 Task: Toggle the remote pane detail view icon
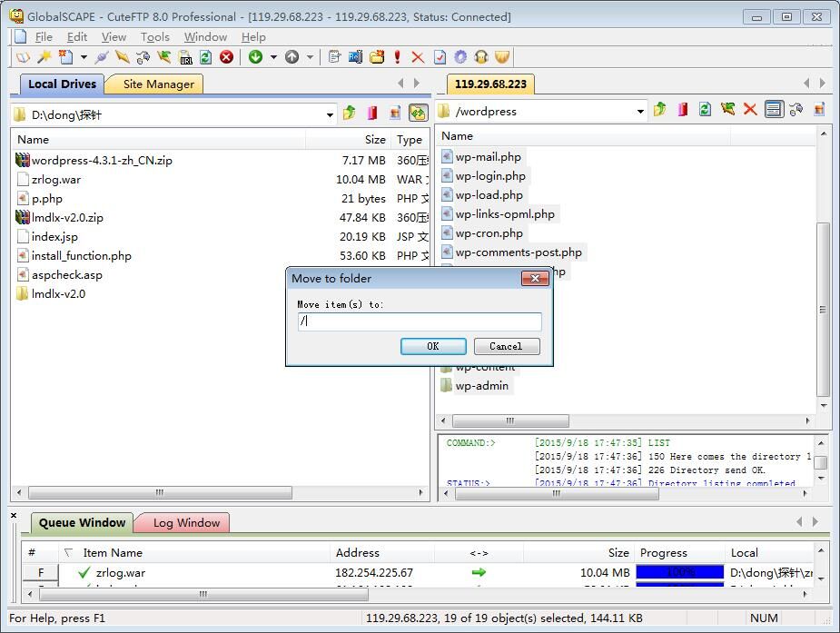(x=774, y=109)
